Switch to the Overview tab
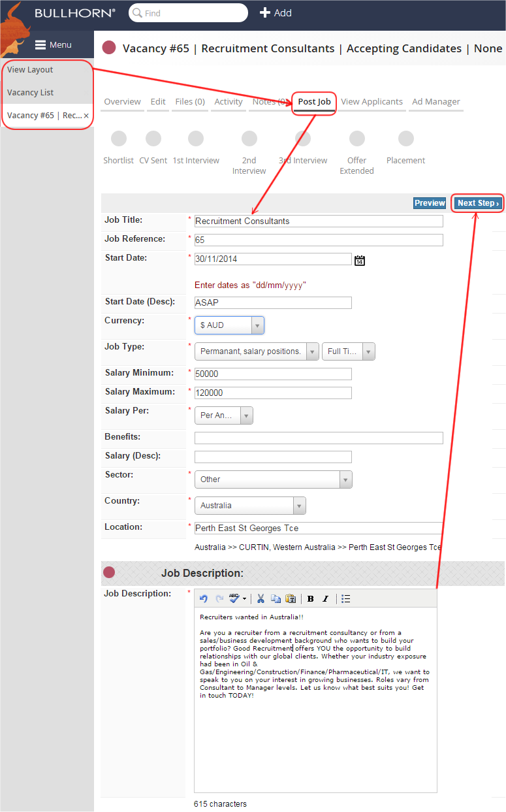506x812 pixels. (x=123, y=102)
